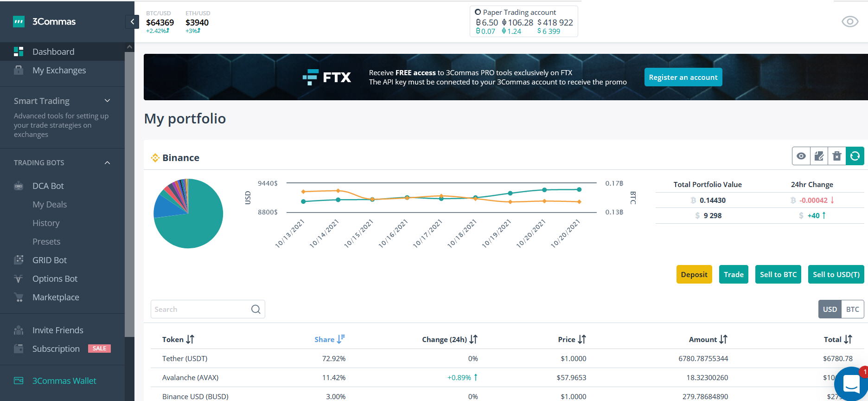
Task: Toggle balance visibility eye icon at top right
Action: tap(850, 21)
